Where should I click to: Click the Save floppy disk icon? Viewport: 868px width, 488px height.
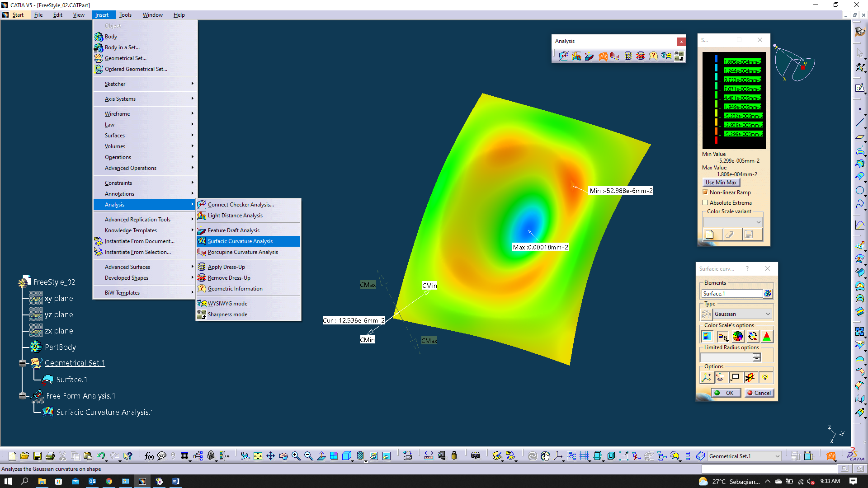(x=38, y=456)
